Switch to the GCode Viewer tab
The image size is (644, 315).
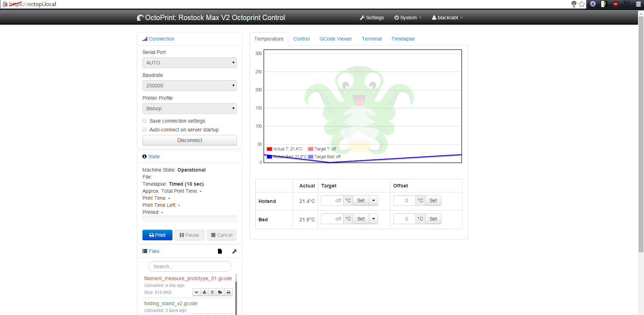click(x=335, y=39)
